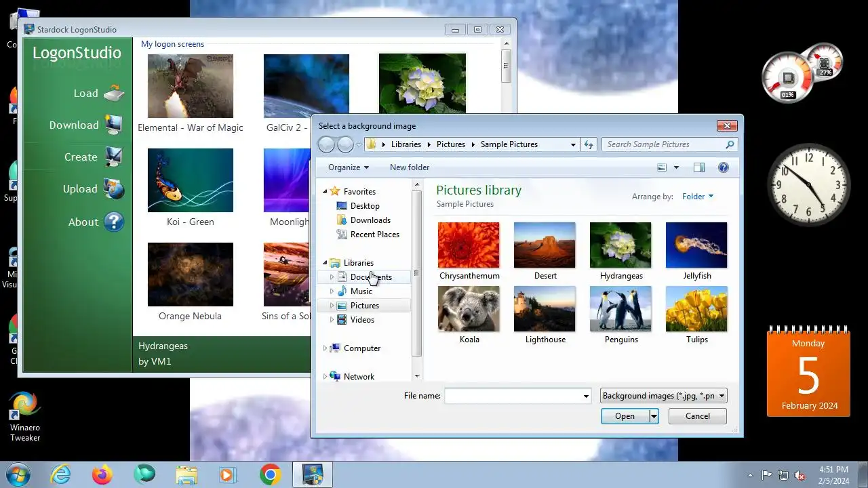Image resolution: width=868 pixels, height=488 pixels.
Task: Click the Winaero Tweaker desktop icon
Action: point(25,417)
